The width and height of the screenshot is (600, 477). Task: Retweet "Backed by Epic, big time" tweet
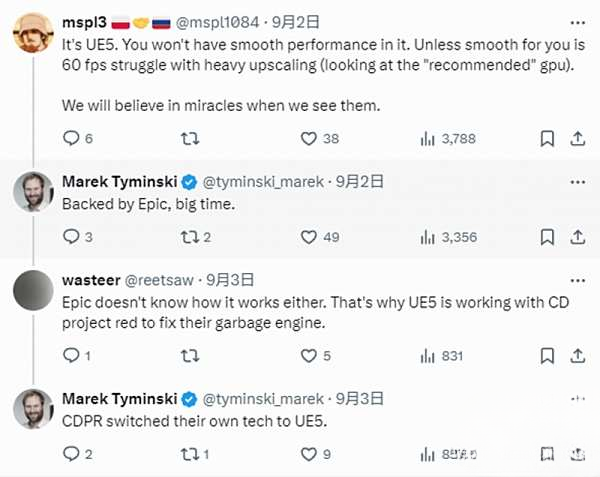pyautogui.click(x=186, y=237)
